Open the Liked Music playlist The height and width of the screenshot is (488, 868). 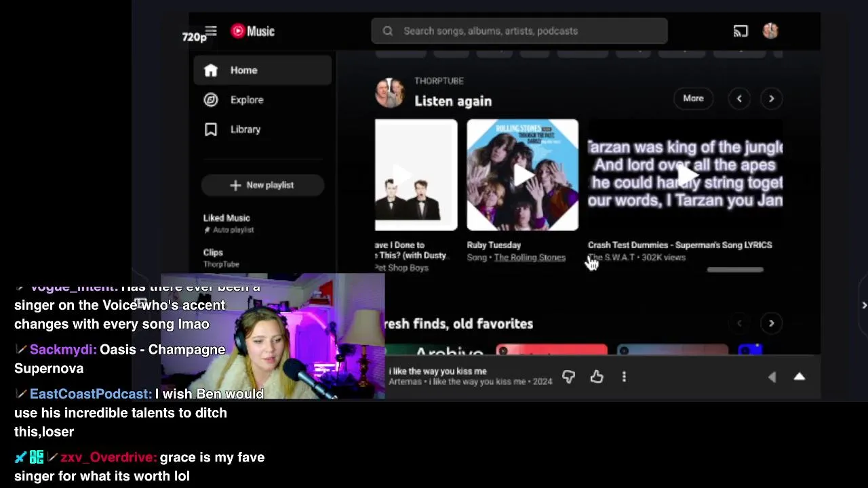(228, 223)
